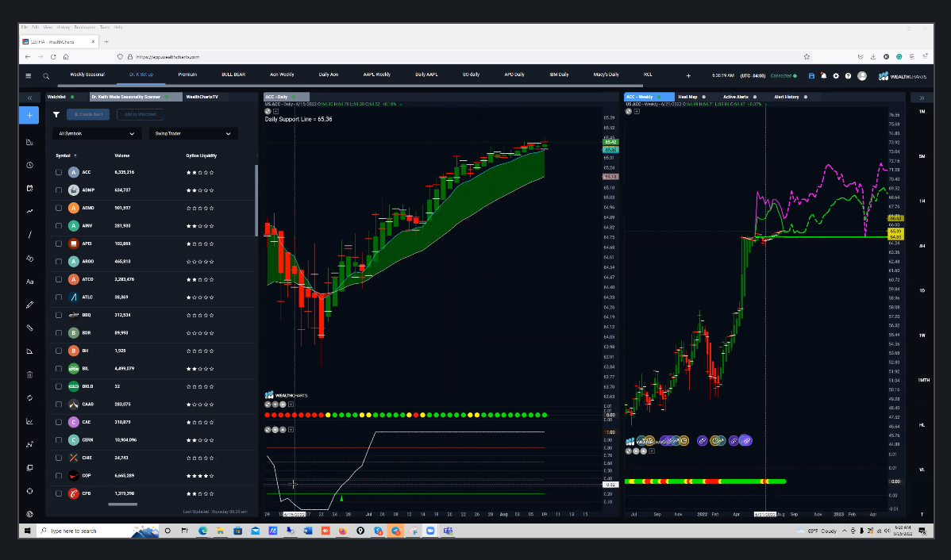
Task: Open the Active Alerts panel tab
Action: (x=736, y=97)
